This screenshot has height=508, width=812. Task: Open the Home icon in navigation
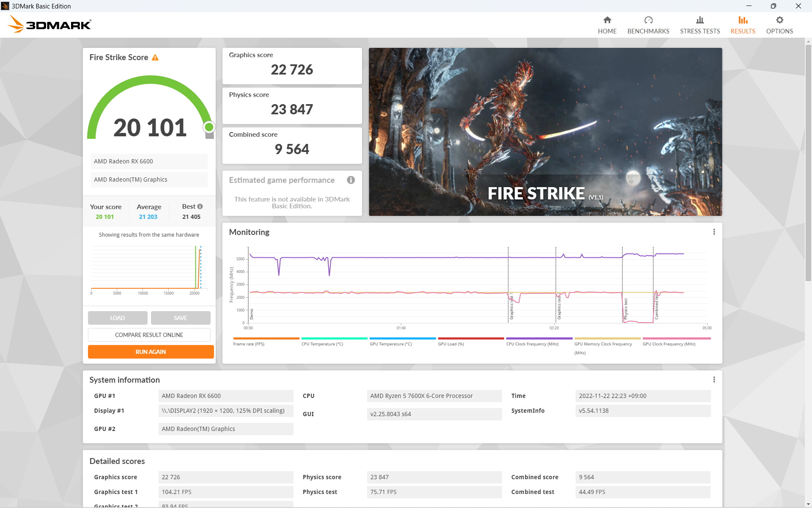pyautogui.click(x=607, y=20)
